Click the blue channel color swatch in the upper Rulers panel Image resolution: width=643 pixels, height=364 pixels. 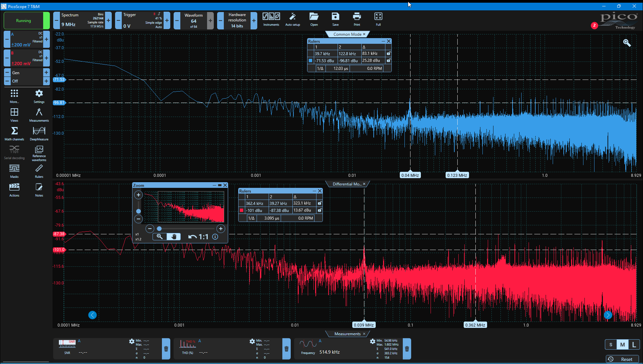pos(310,60)
